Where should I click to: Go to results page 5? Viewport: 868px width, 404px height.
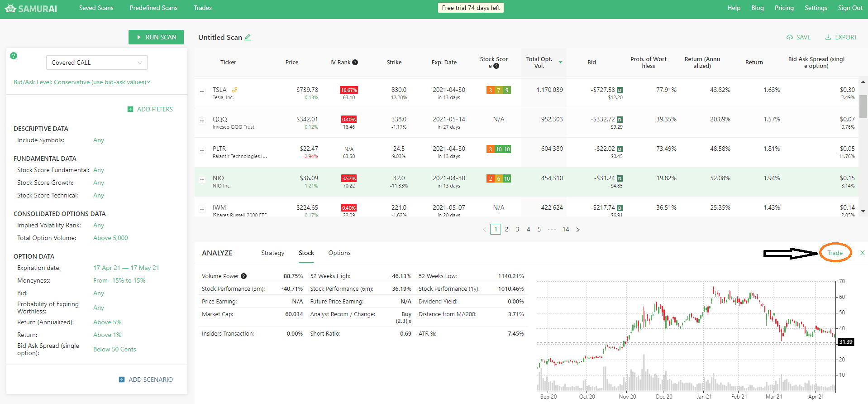539,230
